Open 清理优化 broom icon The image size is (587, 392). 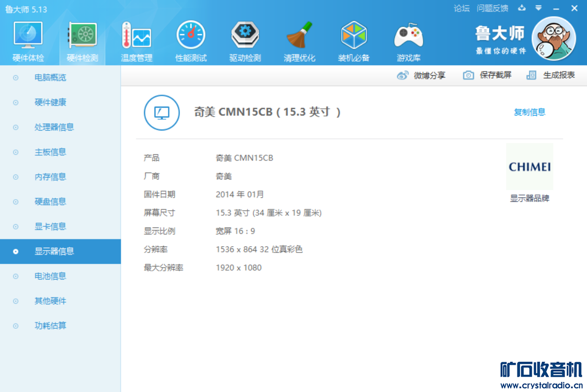click(x=299, y=35)
